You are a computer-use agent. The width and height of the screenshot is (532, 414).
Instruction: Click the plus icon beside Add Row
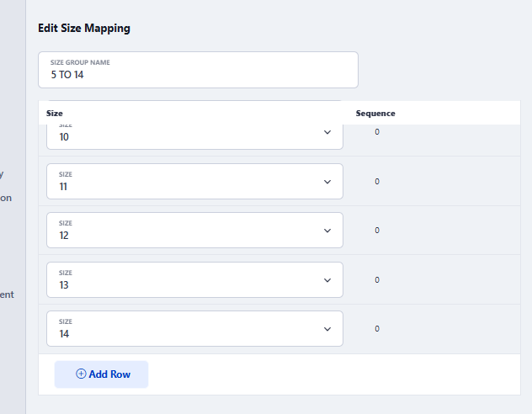(x=81, y=374)
